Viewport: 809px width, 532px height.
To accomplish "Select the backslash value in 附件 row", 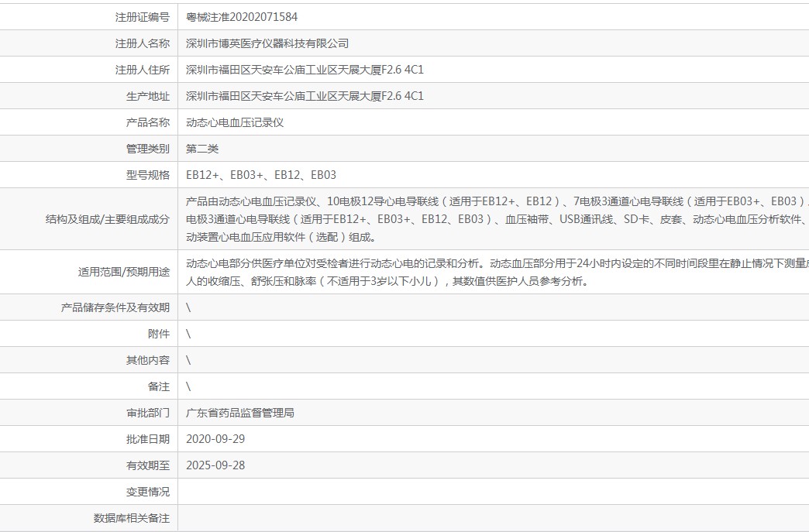I will pyautogui.click(x=188, y=334).
